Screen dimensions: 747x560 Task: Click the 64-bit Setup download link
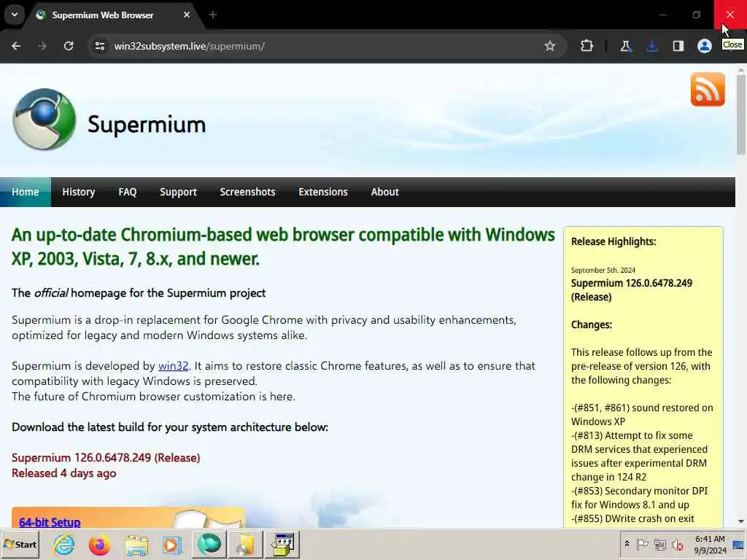[x=50, y=522]
